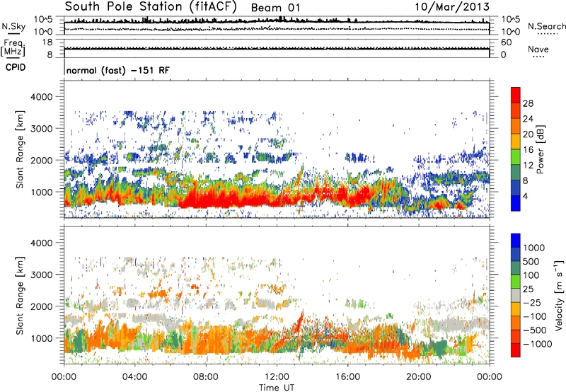Viewport: 566px width, 392px height.
Task: Pick the bright blue bottom segment of power bar
Action: tap(516, 204)
